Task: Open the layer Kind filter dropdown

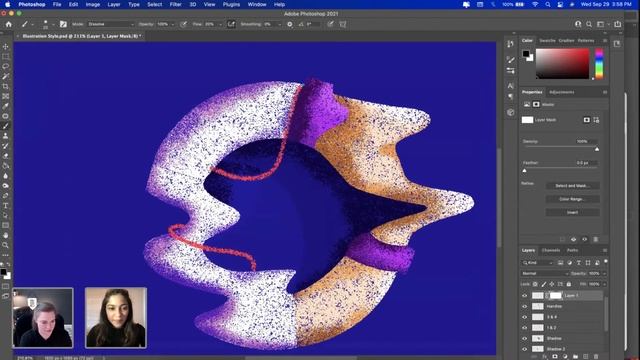Action: point(538,263)
